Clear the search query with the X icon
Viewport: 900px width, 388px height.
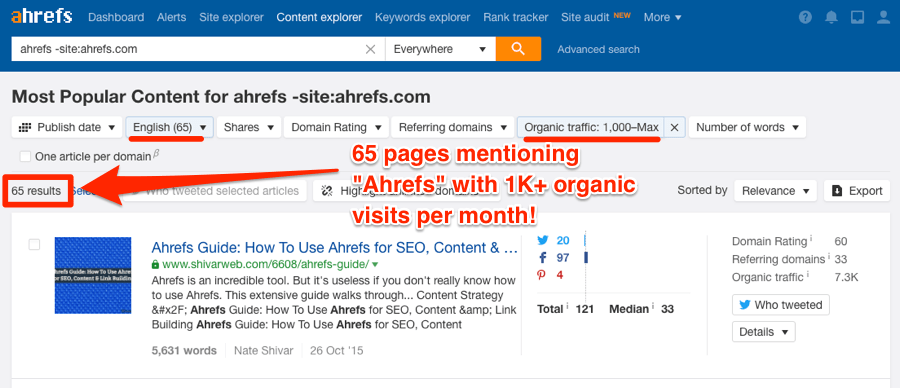370,49
